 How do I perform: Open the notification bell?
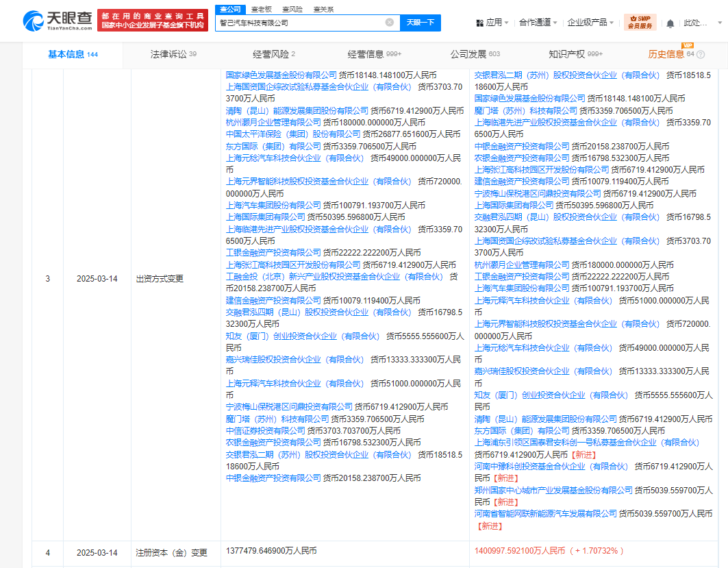(x=670, y=23)
